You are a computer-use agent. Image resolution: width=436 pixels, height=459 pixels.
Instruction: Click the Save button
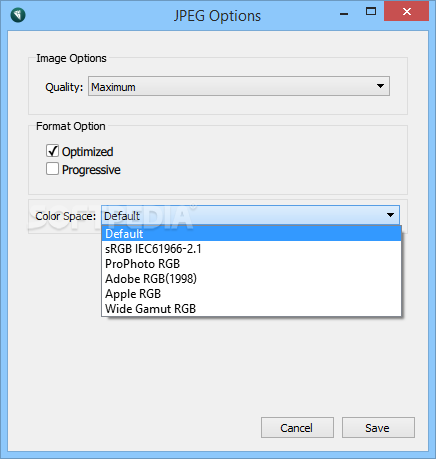(x=378, y=428)
